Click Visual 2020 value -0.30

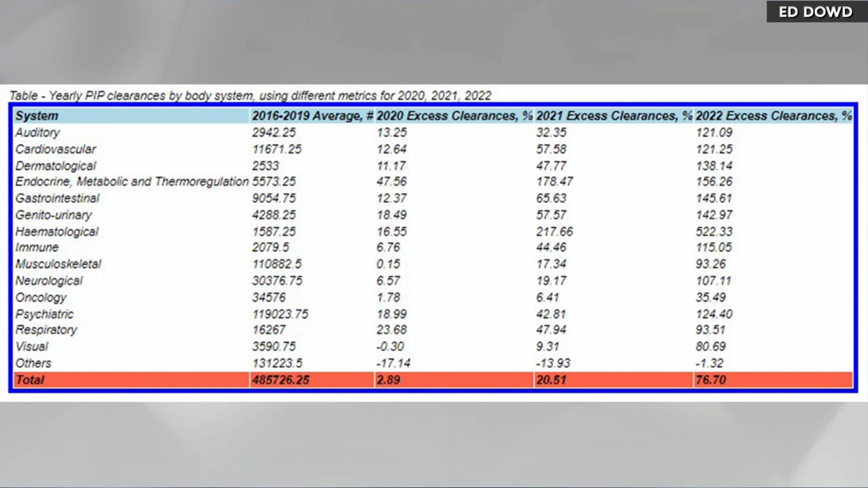click(x=390, y=347)
